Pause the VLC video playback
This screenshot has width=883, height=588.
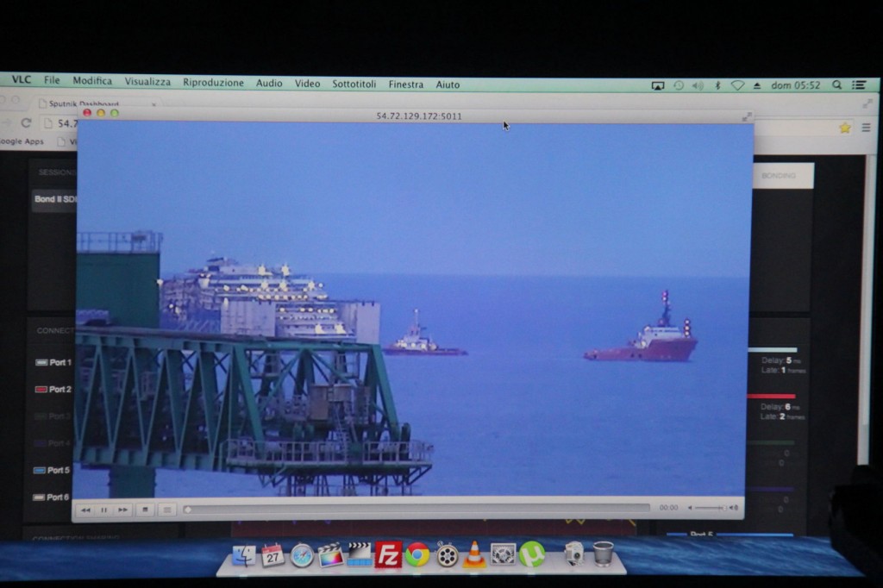pyautogui.click(x=103, y=510)
